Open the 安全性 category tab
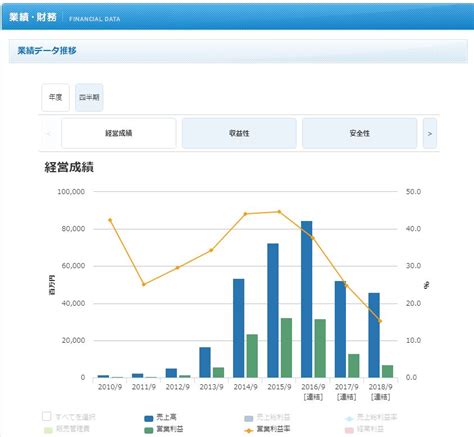The width and height of the screenshot is (474, 437). tap(359, 133)
